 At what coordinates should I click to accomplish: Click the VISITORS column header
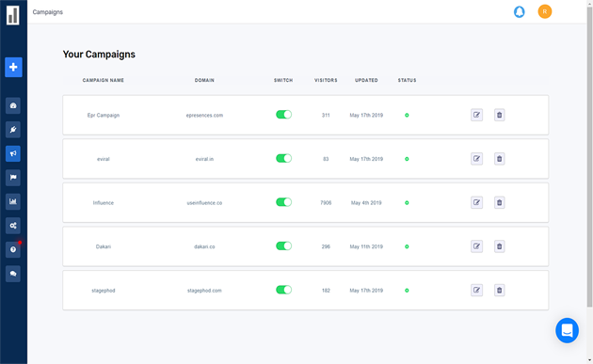326,80
